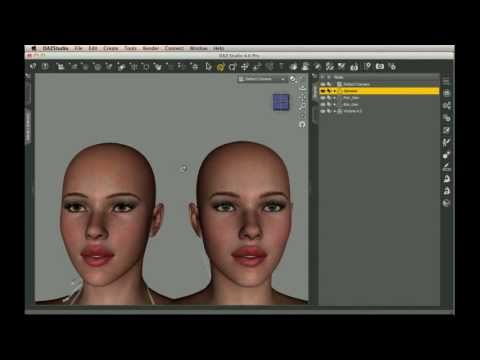This screenshot has height=360, width=480.
Task: Open the Tools menu
Action: 130,48
